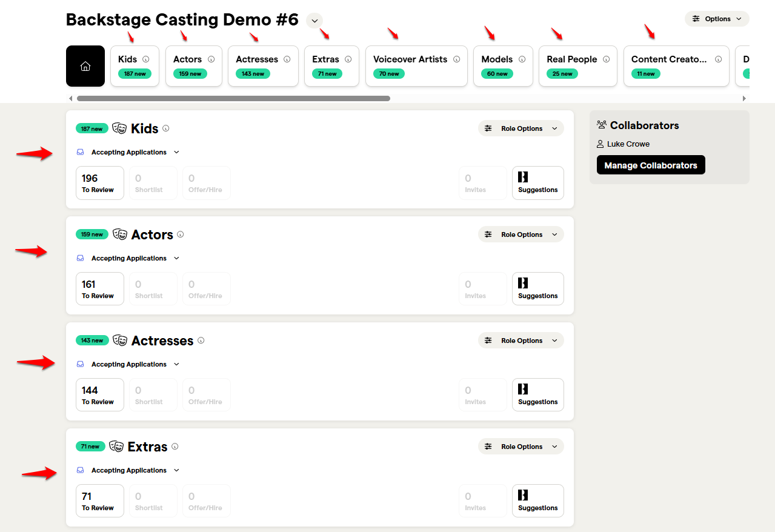
Task: Open 144 To Review for Actresses
Action: tap(100, 395)
